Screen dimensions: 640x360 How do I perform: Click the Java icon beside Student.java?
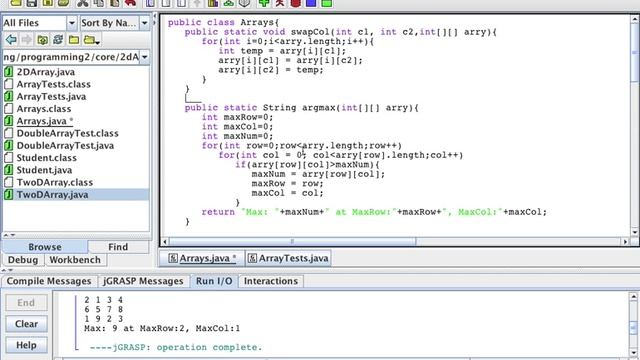click(9, 170)
